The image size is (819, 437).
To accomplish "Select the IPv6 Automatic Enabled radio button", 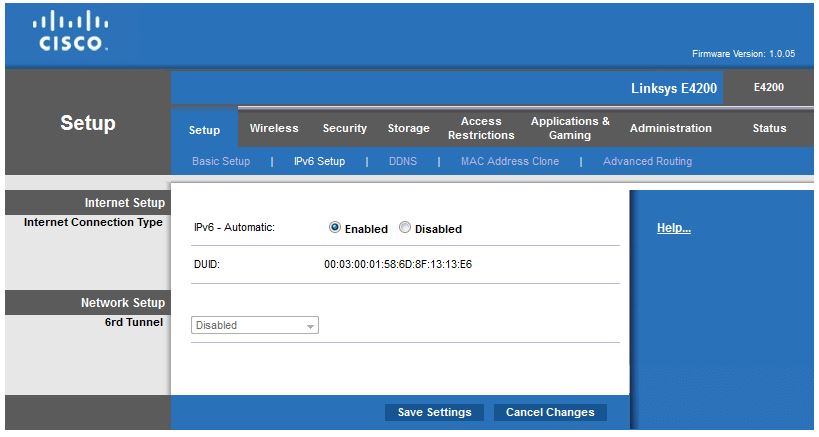I will [335, 228].
